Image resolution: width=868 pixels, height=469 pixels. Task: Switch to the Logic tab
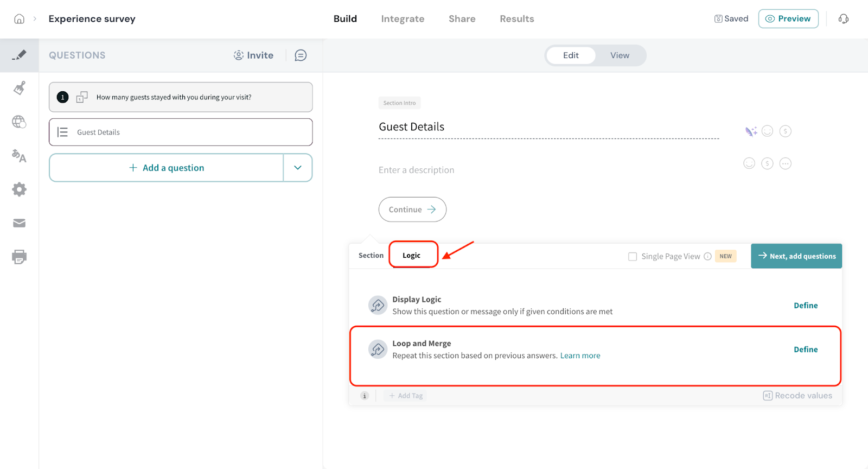click(x=412, y=255)
